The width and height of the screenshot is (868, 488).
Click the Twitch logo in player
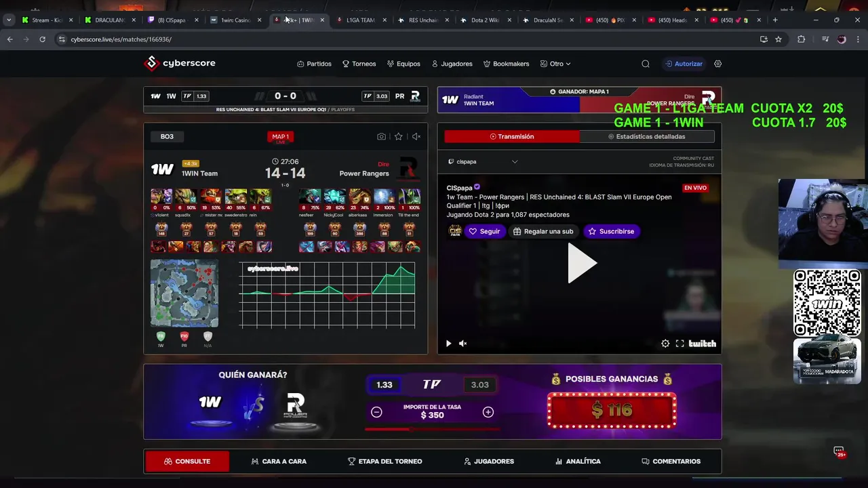(703, 344)
